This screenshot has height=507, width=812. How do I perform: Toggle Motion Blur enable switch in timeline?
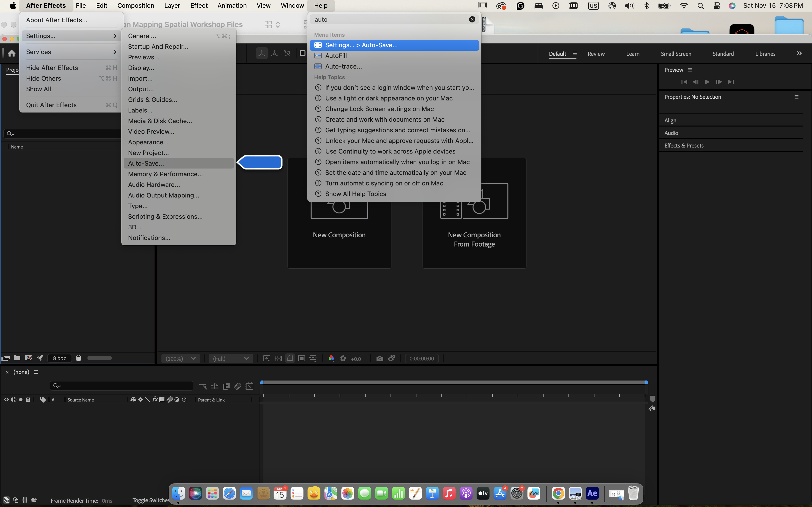pos(238,386)
